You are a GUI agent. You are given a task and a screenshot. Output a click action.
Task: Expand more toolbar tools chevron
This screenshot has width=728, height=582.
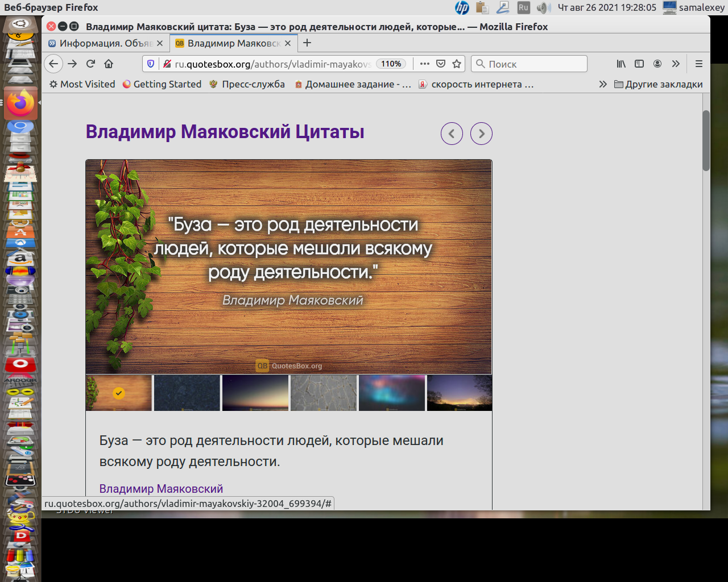pos(676,64)
